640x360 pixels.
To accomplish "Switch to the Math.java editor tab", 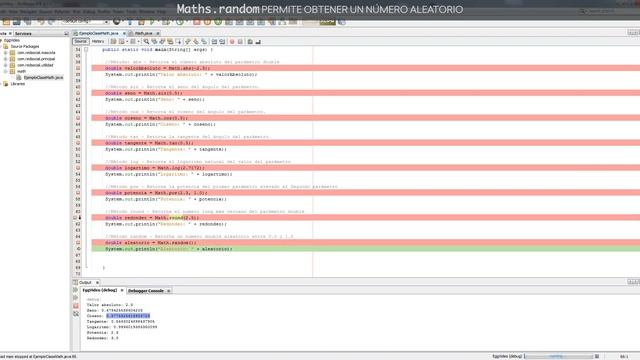I will 143,33.
